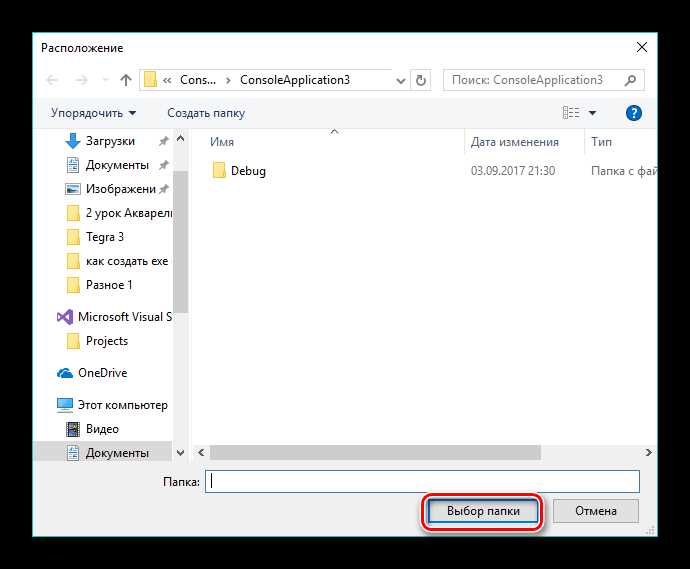Click the OneDrive cloud icon
This screenshot has width=690, height=569.
click(65, 373)
